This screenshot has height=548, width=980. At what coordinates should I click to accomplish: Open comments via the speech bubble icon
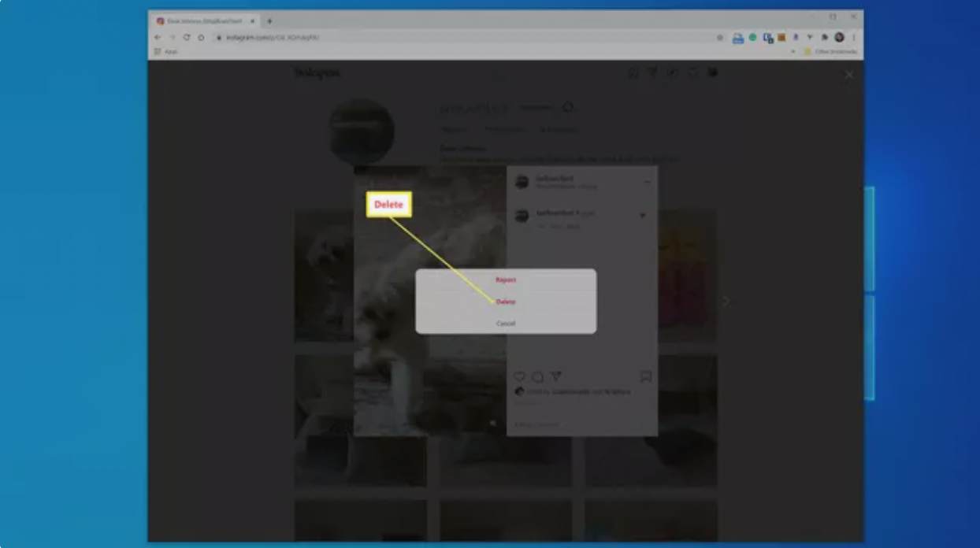pyautogui.click(x=537, y=377)
